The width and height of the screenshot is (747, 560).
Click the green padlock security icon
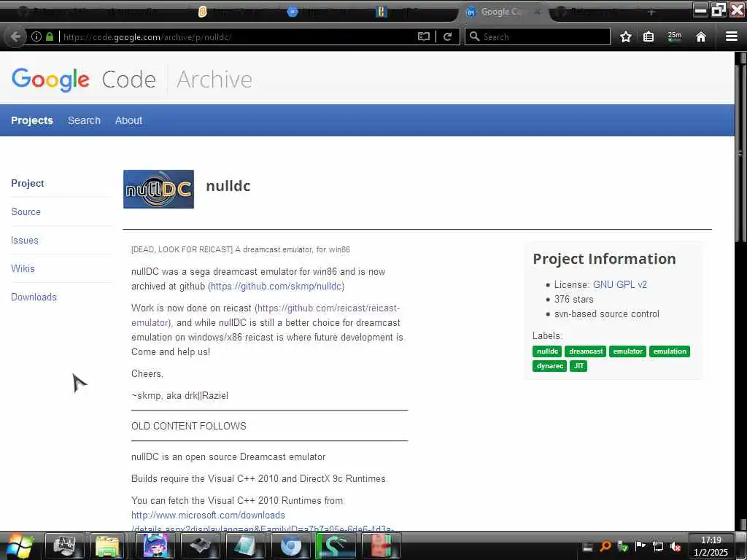click(x=50, y=36)
